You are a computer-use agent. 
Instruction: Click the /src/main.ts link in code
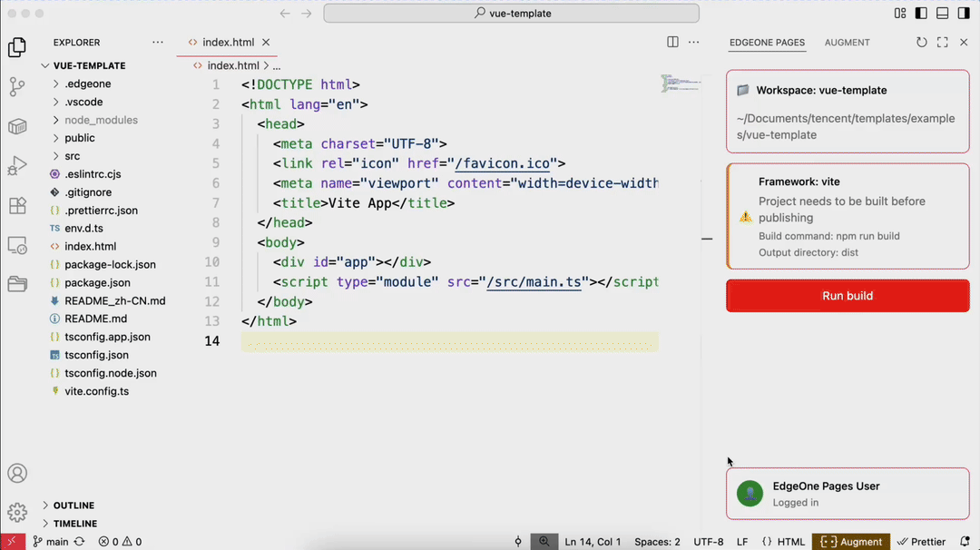point(534,282)
